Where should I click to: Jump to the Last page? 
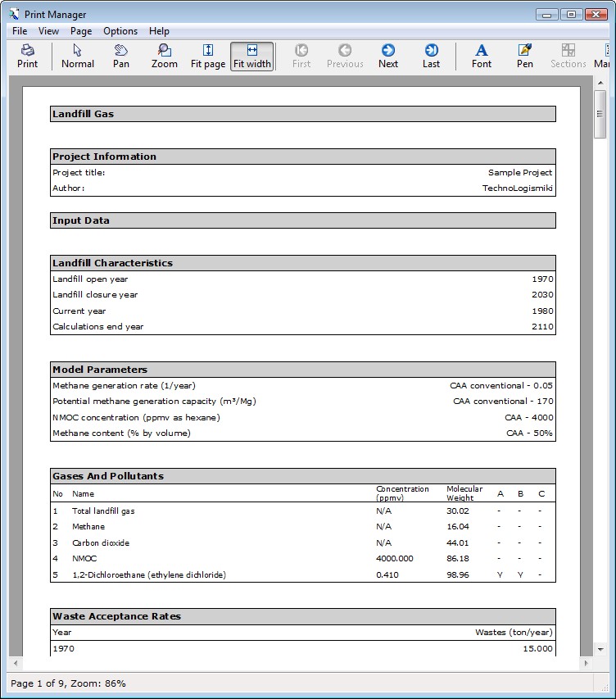[x=431, y=56]
